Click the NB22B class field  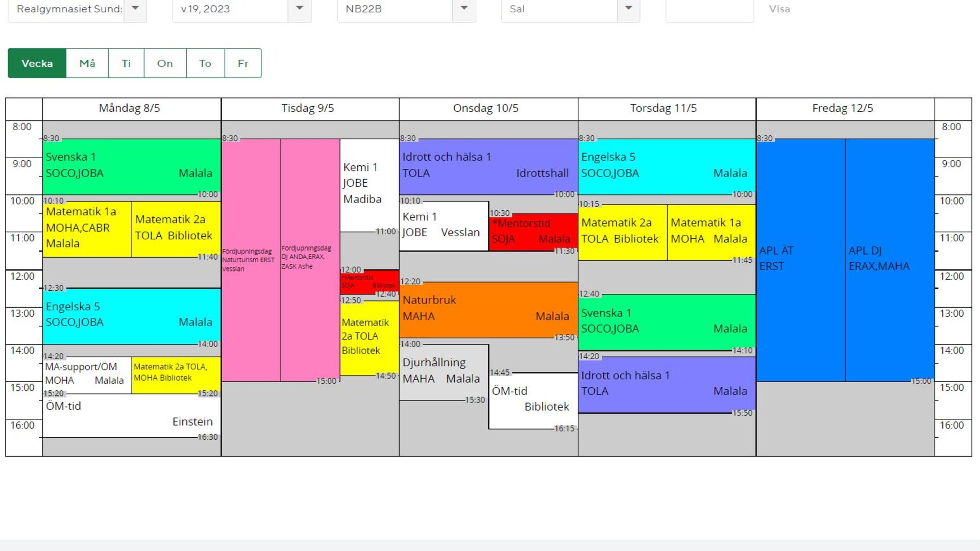395,9
